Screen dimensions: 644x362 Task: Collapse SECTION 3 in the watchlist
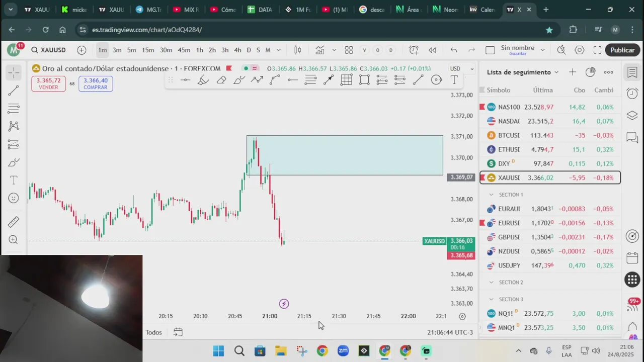[491, 299]
